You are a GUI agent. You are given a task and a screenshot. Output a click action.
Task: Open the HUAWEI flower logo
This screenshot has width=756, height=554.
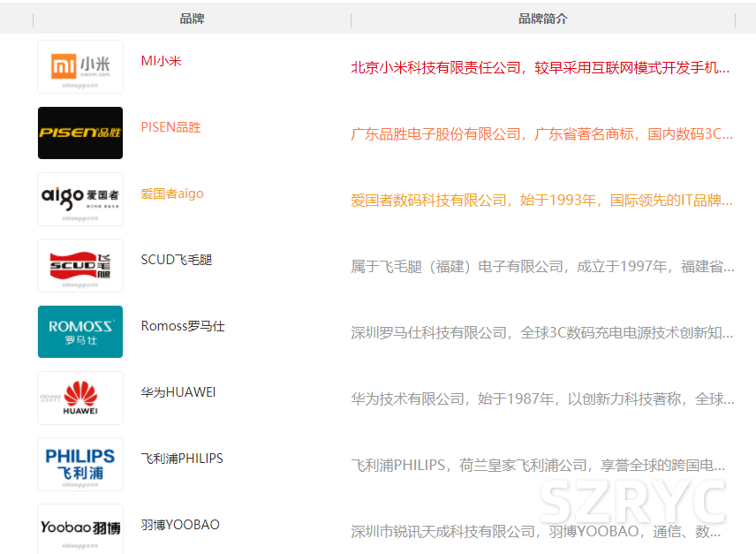[80, 398]
